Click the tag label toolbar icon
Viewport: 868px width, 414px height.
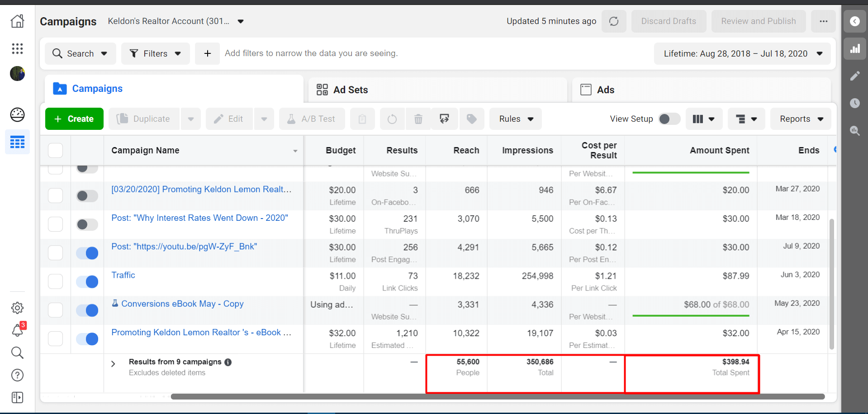[472, 119]
